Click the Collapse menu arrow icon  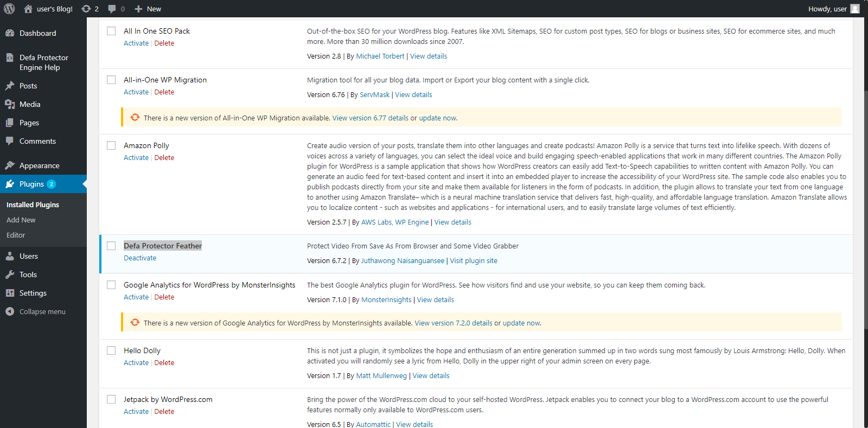tap(10, 311)
